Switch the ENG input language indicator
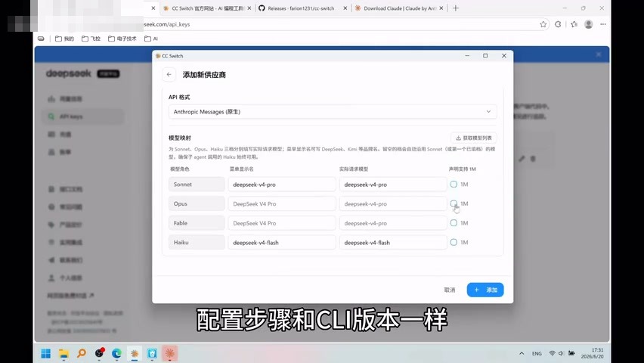Image resolution: width=644 pixels, height=363 pixels. (537, 353)
